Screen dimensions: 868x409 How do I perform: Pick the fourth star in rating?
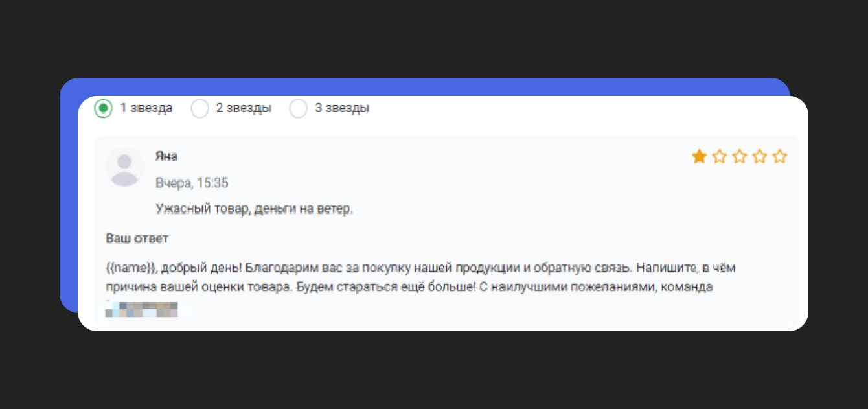(x=760, y=156)
